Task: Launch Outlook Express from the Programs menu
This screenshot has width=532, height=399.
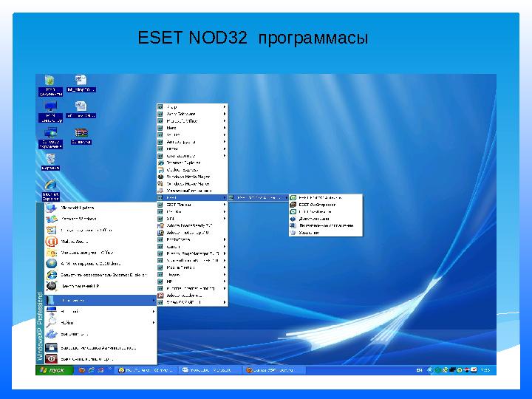Action: pyautogui.click(x=192, y=170)
